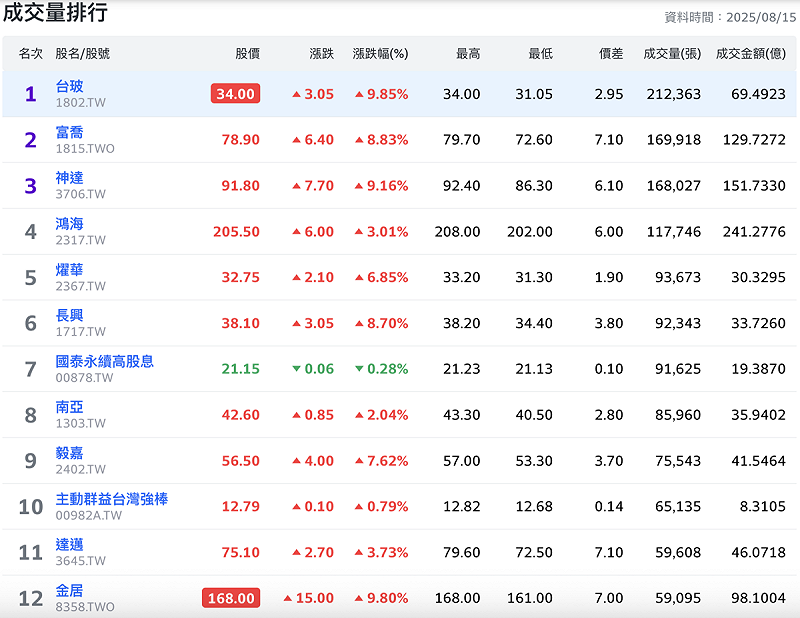Click the 最低 column header
The image size is (800, 618).
(x=540, y=54)
